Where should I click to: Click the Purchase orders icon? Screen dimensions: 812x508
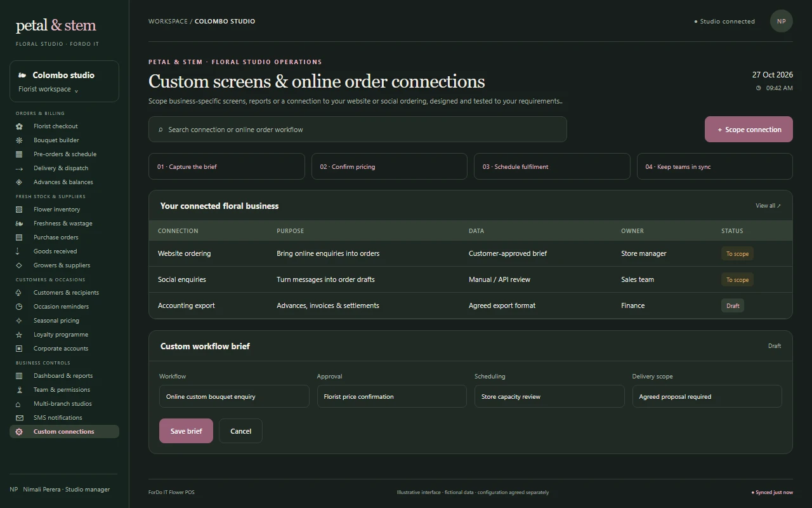click(x=19, y=237)
